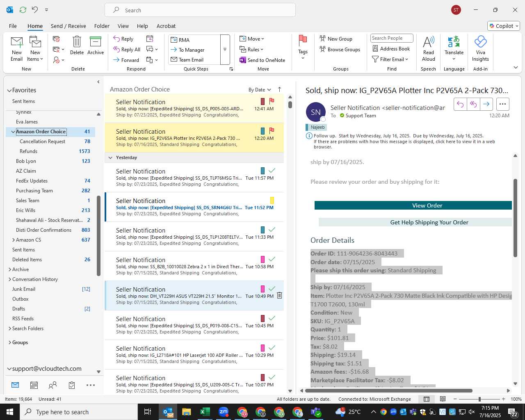
Task: Open the File menu
Action: pos(13,26)
